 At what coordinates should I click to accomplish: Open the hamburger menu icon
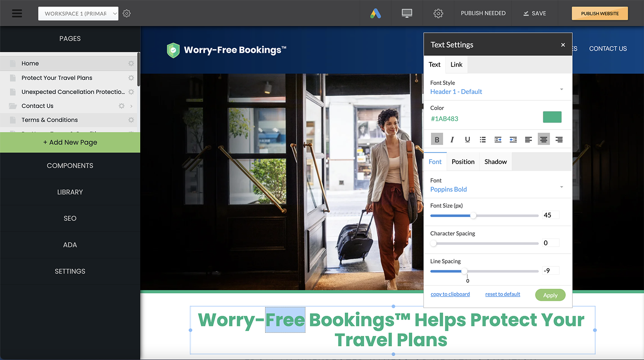(x=17, y=13)
